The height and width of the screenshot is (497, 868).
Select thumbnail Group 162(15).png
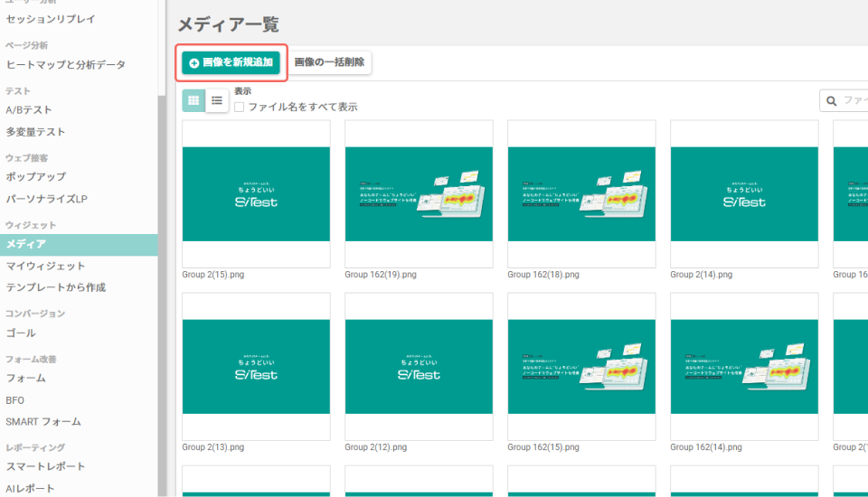point(581,366)
